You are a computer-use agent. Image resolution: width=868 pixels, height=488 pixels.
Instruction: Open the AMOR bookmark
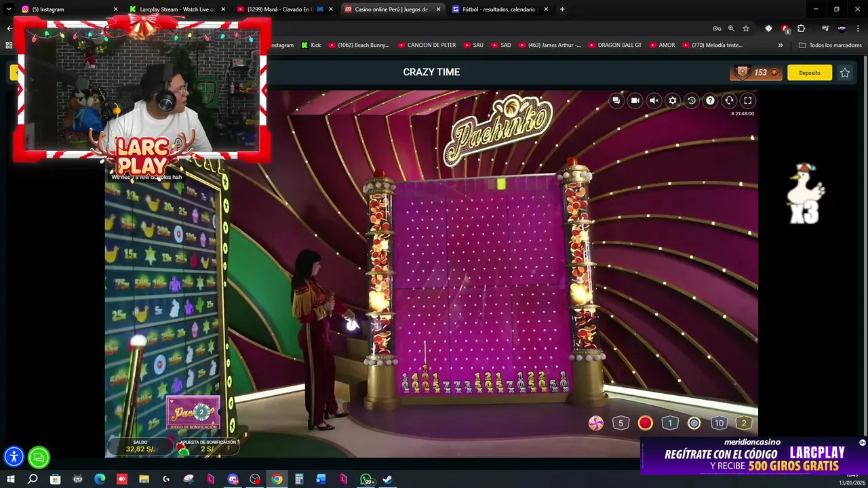662,45
